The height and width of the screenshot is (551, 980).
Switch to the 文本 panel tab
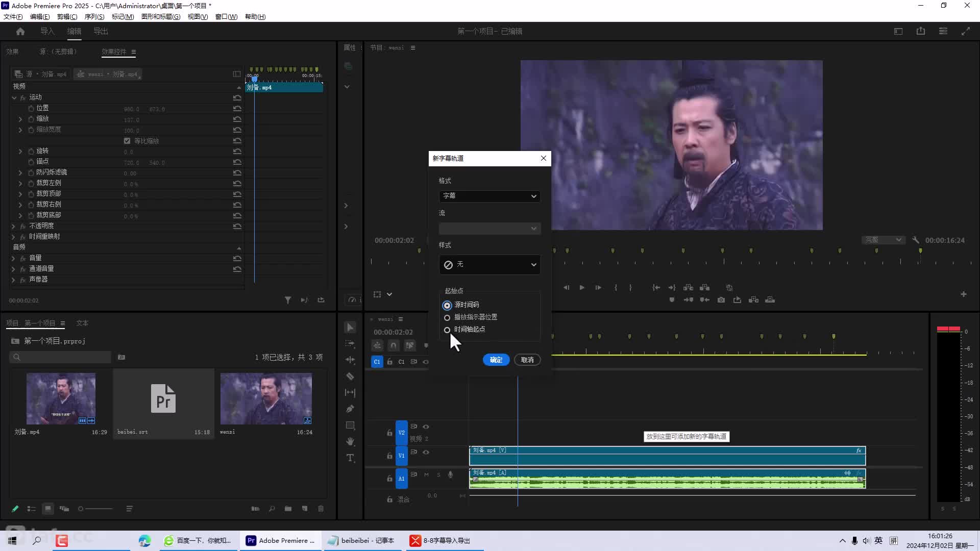[x=82, y=323]
